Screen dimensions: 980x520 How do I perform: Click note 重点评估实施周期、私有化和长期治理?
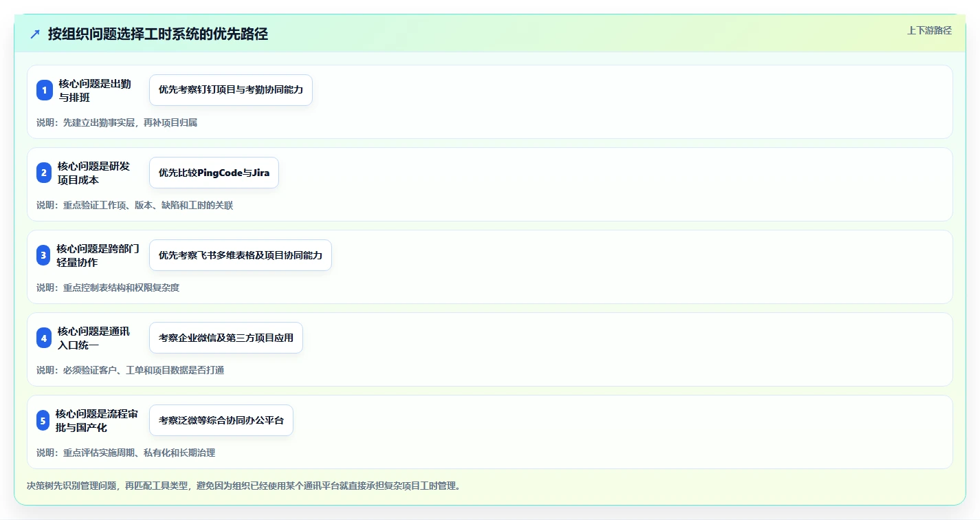click(x=126, y=453)
